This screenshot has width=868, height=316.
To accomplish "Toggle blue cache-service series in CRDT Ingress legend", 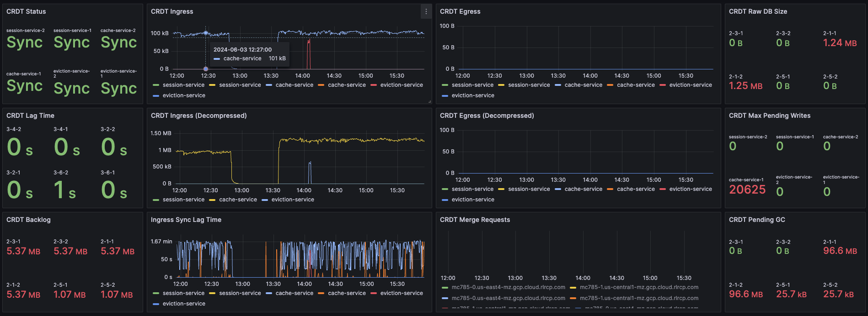I will tap(294, 85).
